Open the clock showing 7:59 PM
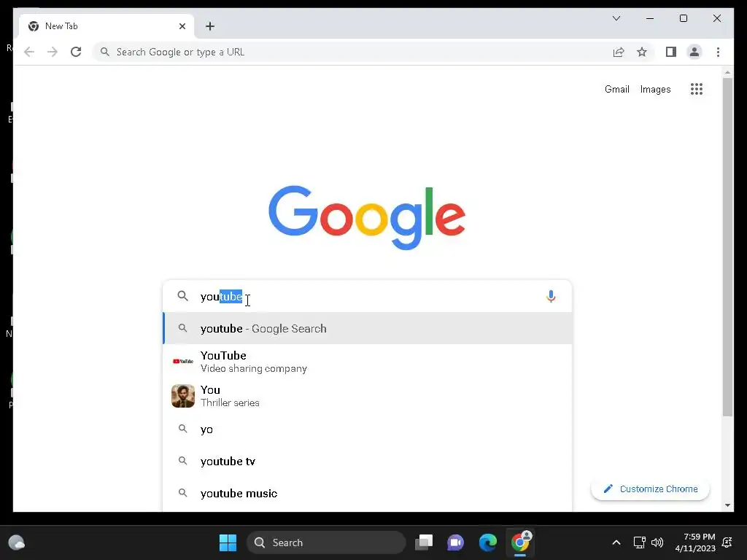 [x=695, y=542]
